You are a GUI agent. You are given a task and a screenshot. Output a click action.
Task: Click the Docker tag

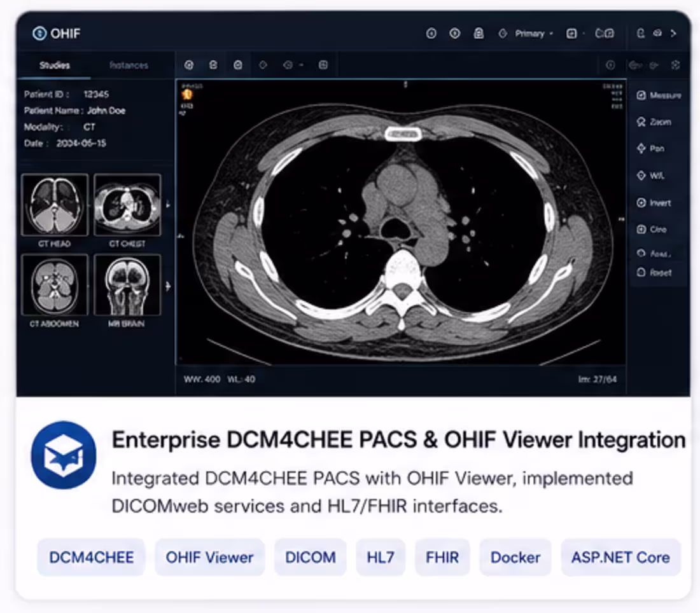(x=515, y=557)
